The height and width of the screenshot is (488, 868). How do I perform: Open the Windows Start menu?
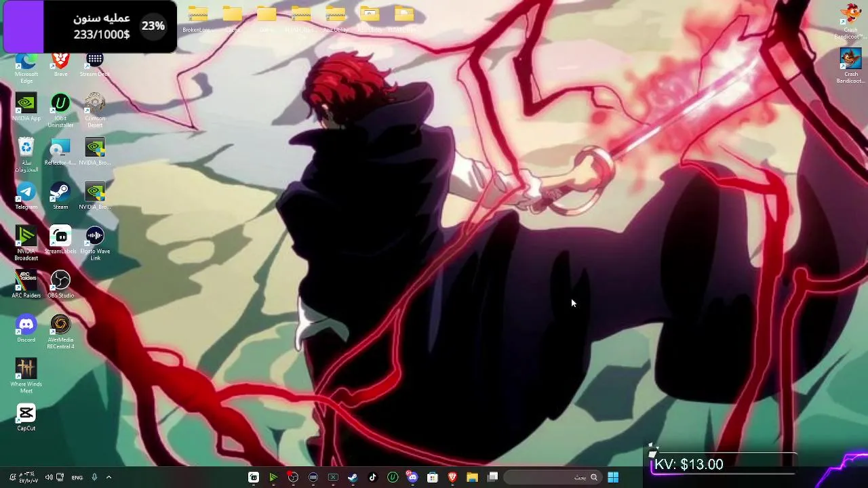coord(613,477)
